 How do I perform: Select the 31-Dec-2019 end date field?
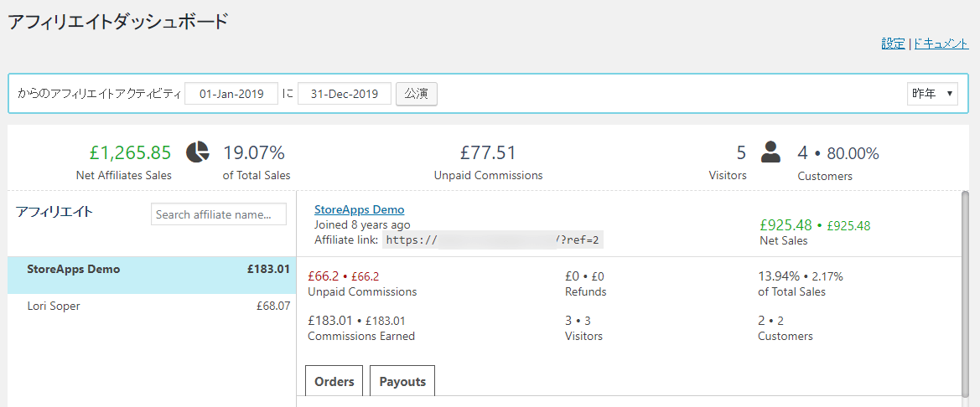pos(345,94)
